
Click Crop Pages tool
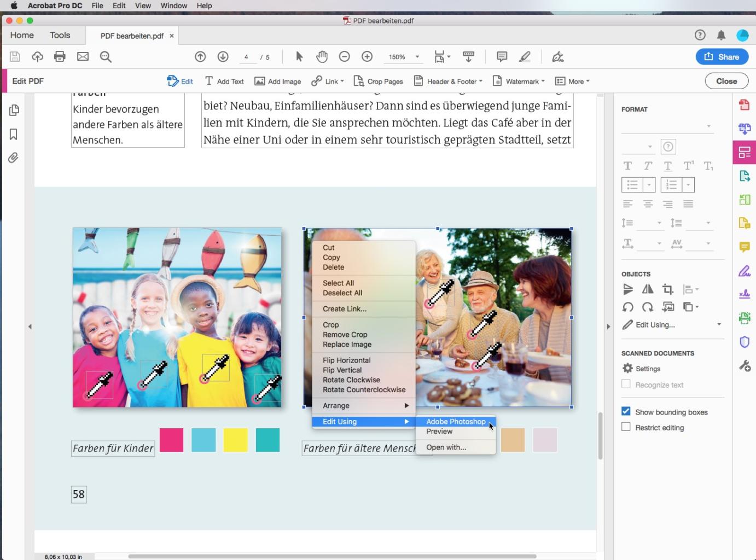point(379,81)
